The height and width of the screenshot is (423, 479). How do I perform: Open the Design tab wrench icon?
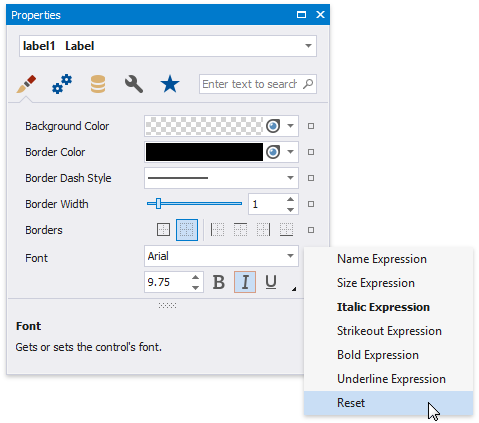click(134, 84)
